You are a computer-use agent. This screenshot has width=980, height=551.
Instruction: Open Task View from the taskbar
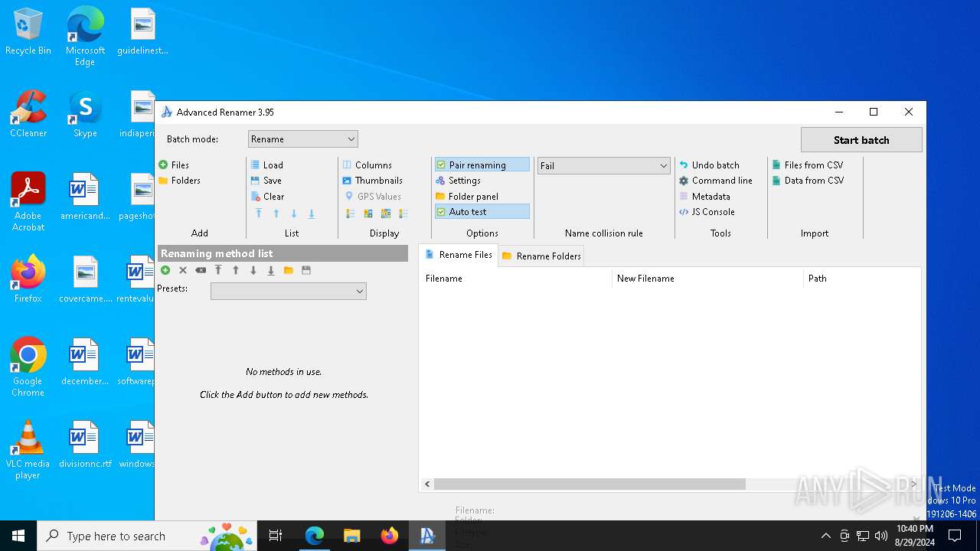point(276,536)
